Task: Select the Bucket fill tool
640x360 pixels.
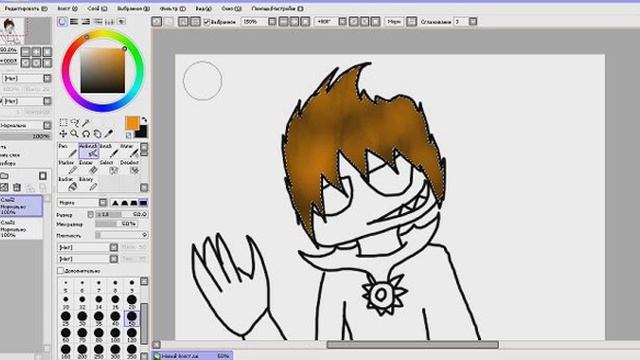Action: click(x=68, y=184)
